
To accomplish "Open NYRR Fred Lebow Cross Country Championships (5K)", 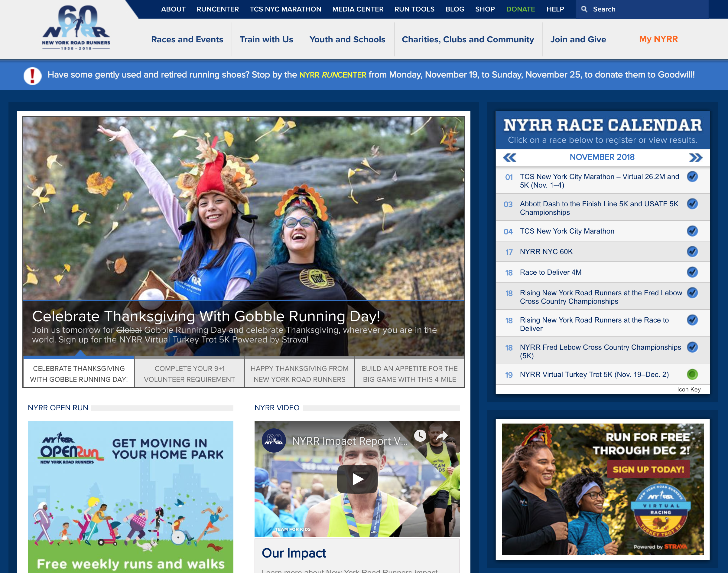I will click(600, 351).
